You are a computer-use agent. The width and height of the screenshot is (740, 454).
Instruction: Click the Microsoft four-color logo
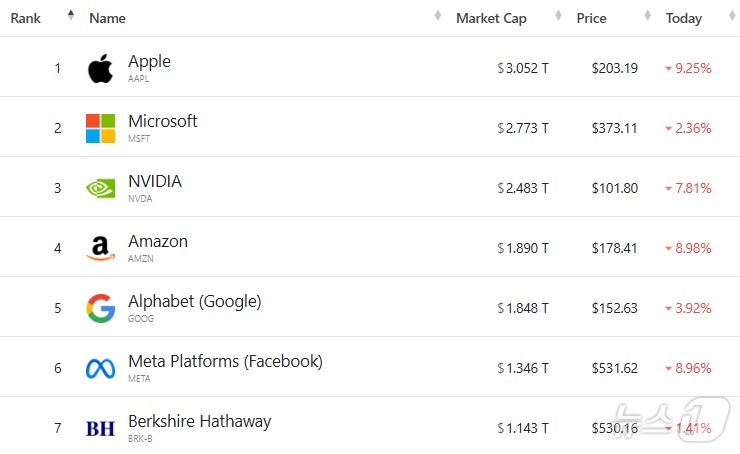point(101,128)
